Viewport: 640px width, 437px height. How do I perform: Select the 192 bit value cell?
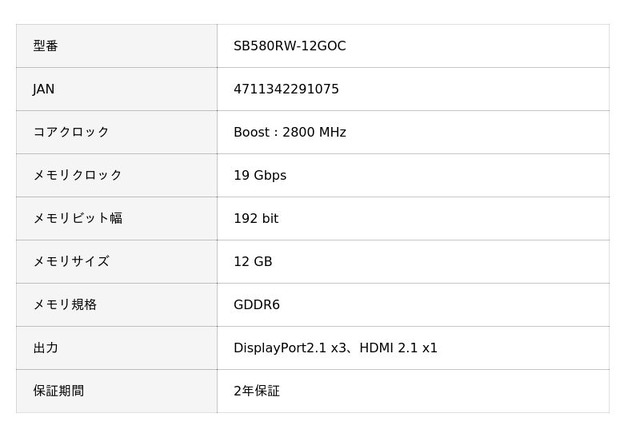[413, 219]
